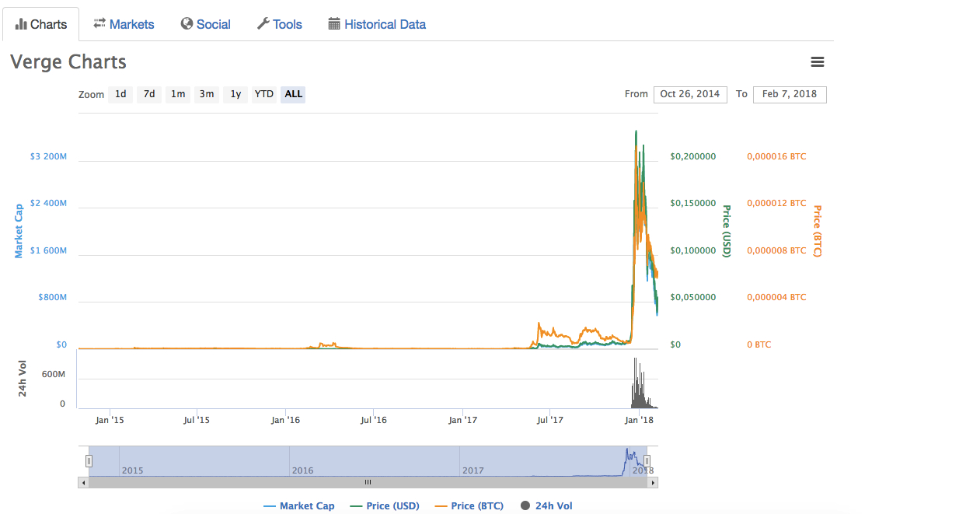Click the navigator scrollbar right arrow
The image size is (980, 514).
click(653, 483)
